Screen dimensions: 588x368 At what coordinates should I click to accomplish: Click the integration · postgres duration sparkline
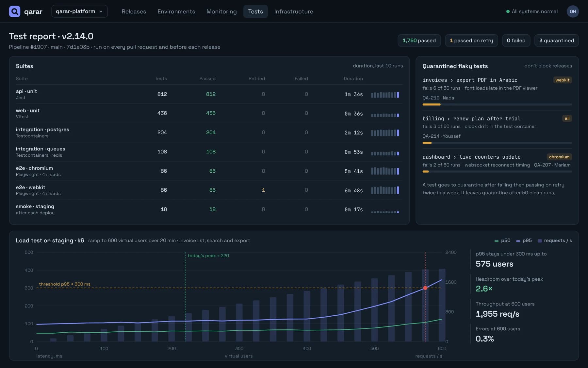point(385,133)
